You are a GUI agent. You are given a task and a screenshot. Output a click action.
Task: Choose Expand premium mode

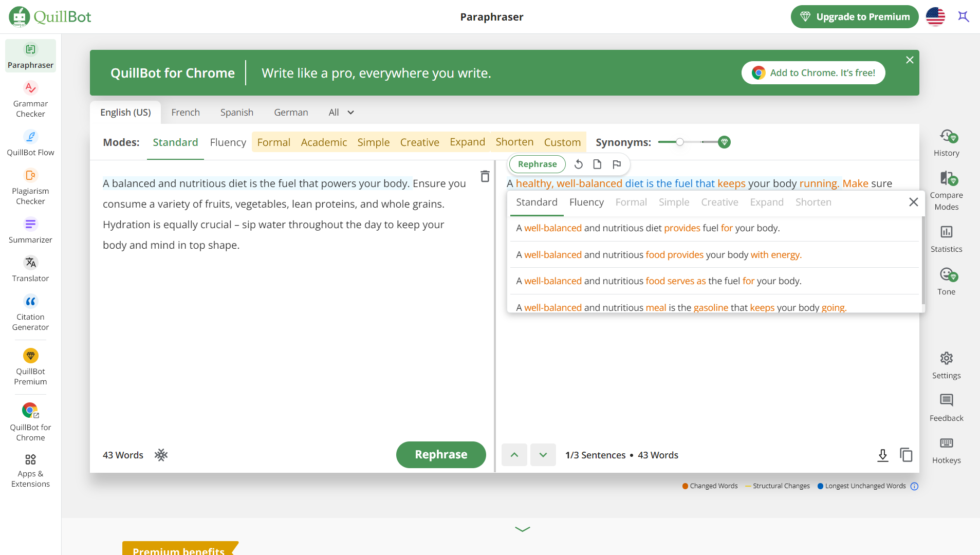pos(467,142)
